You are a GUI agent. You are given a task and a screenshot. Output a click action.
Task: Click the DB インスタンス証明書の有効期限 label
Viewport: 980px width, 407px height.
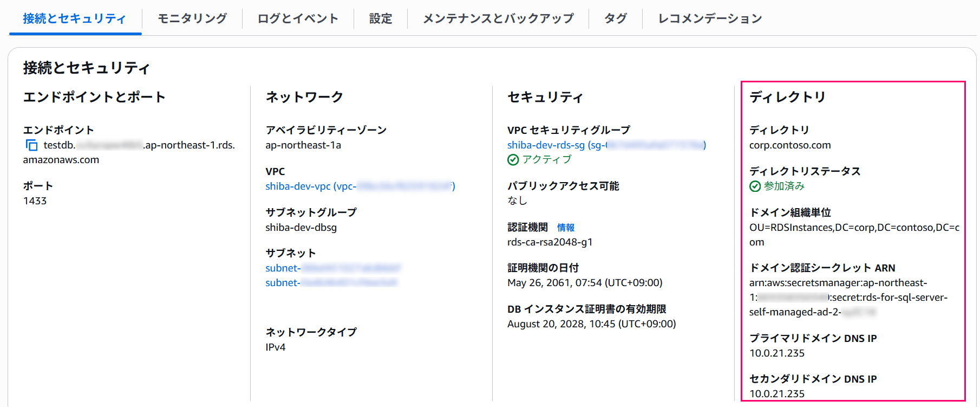tap(587, 309)
